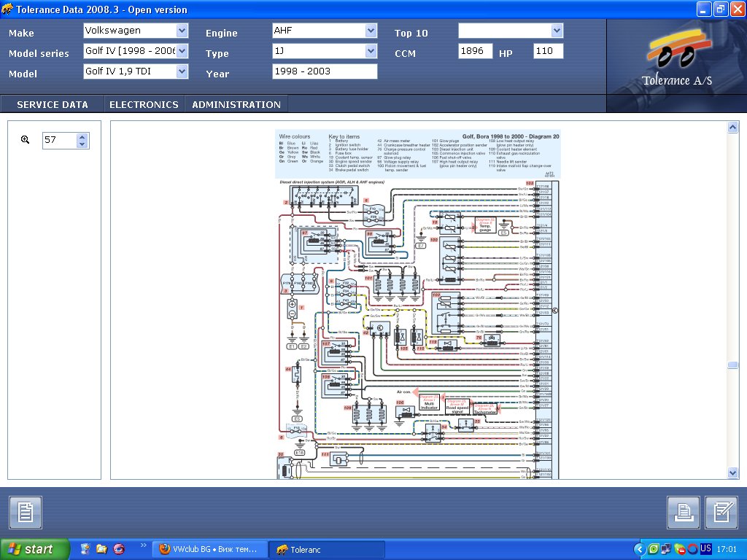Click the zoom magnifier icon
Screen dimensions: 747x560
point(26,140)
